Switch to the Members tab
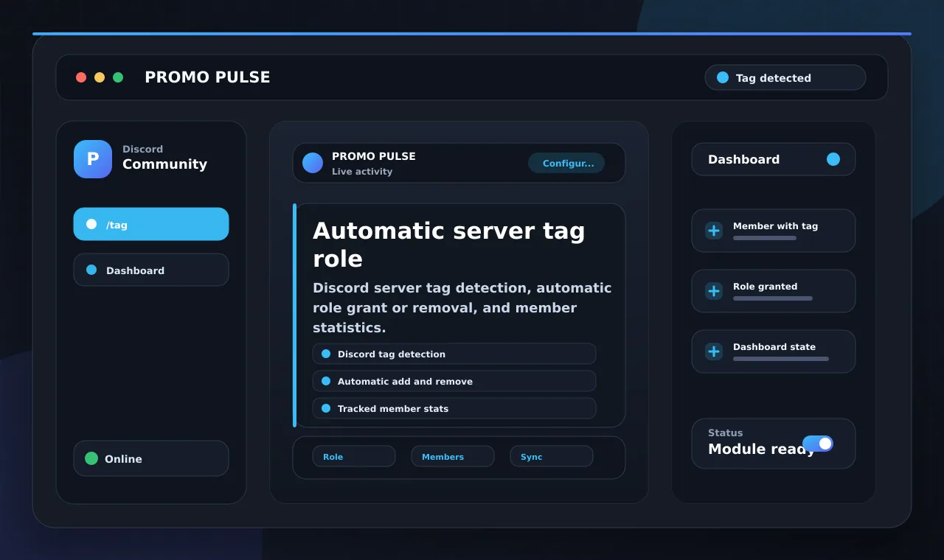The image size is (944, 560). [453, 456]
